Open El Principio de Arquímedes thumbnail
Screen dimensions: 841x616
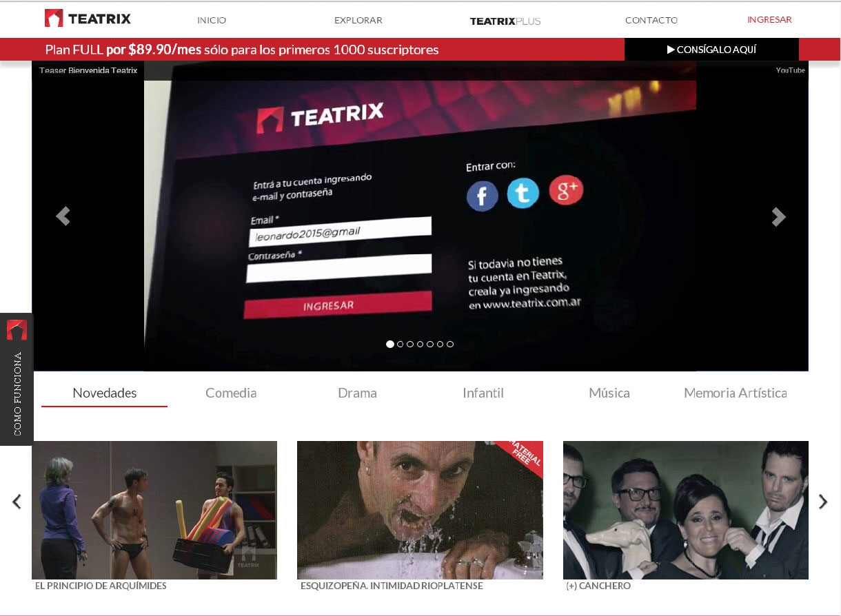(x=154, y=510)
